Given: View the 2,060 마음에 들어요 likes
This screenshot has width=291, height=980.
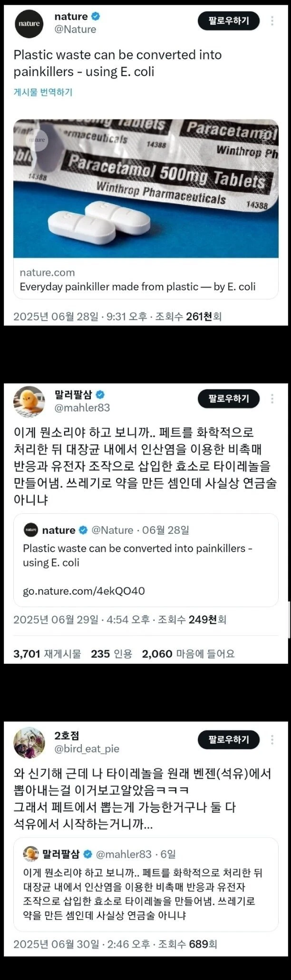Looking at the screenshot, I should click(188, 654).
